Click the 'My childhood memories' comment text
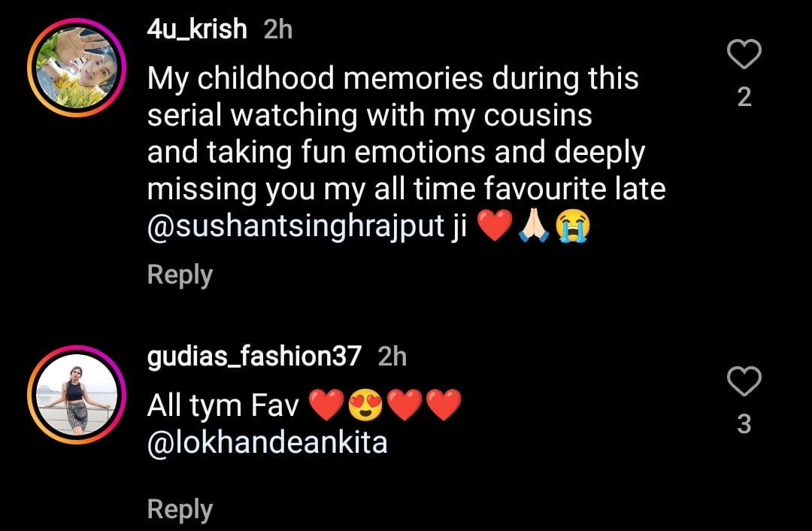This screenshot has width=812, height=531. (x=406, y=152)
